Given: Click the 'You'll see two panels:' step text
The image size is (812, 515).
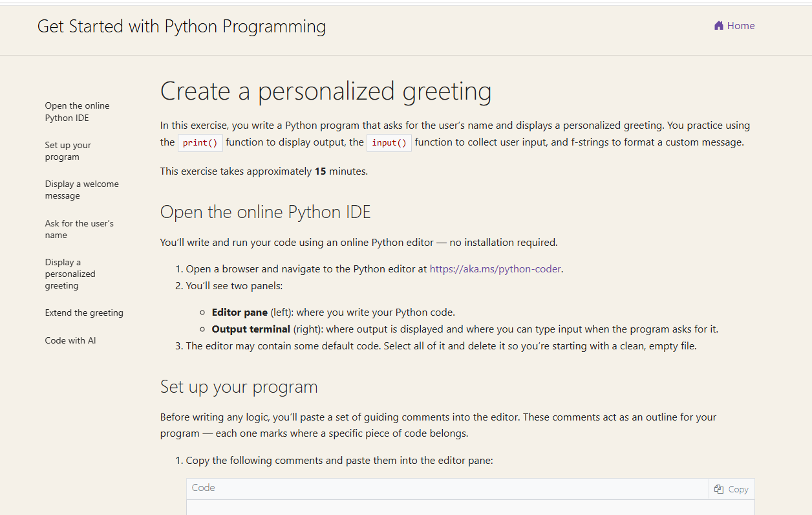Looking at the screenshot, I should [x=234, y=285].
